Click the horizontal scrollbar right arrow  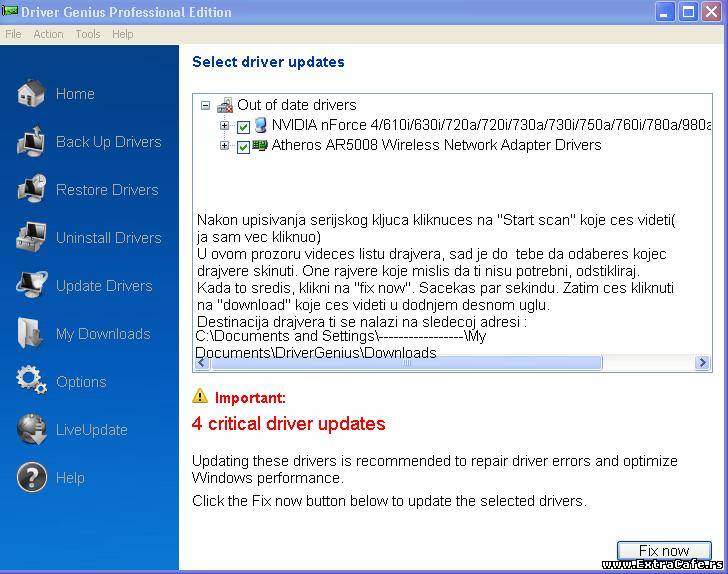pos(703,364)
